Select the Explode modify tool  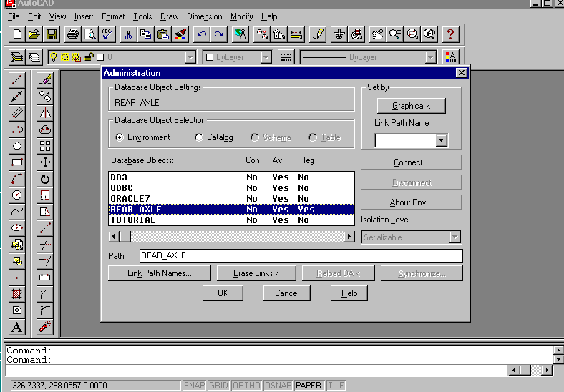45,328
